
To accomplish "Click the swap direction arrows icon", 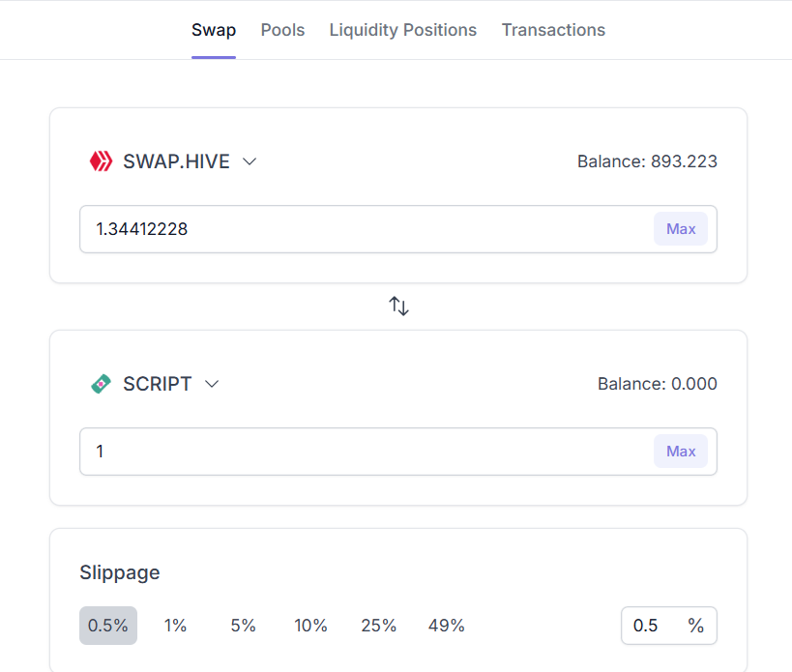I will [398, 307].
